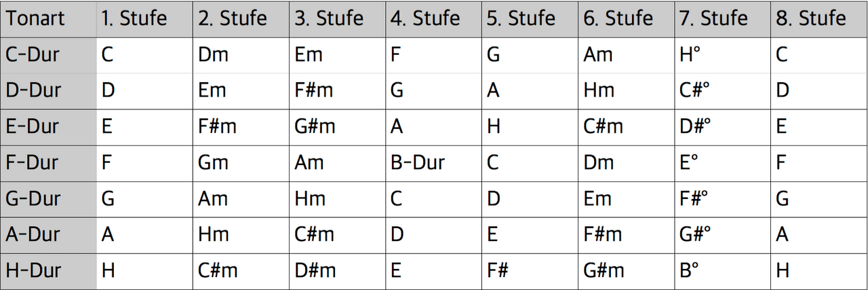Select the B-Dur chord cell
The width and height of the screenshot is (868, 290).
click(418, 162)
